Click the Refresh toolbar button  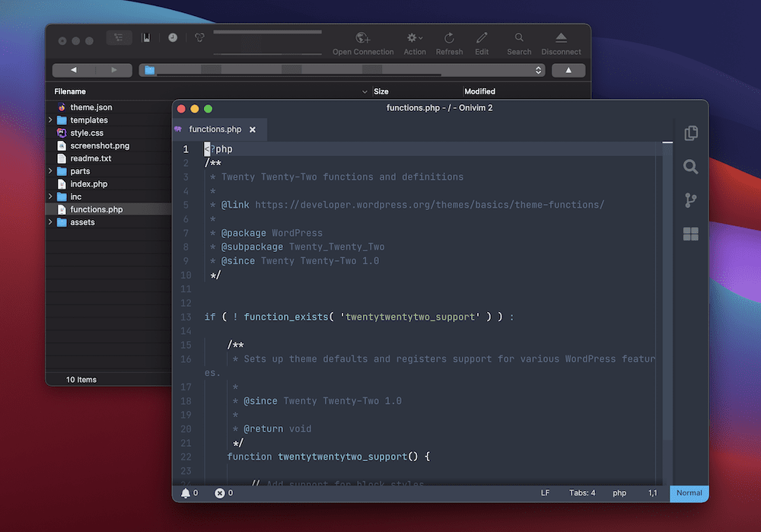[449, 43]
